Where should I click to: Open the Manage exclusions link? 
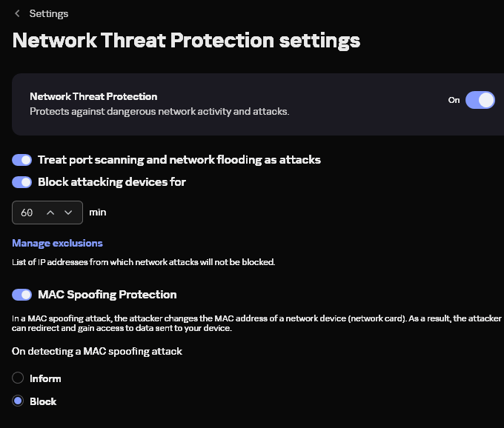coord(57,243)
